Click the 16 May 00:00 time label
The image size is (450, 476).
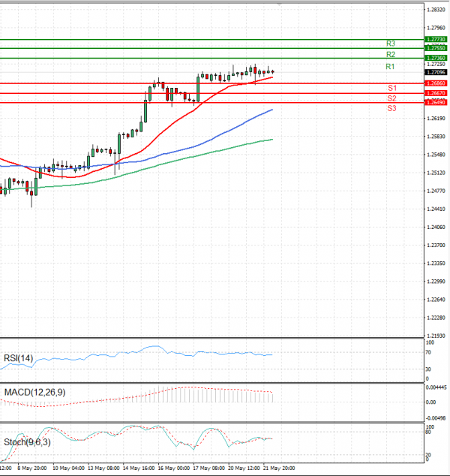[x=174, y=468]
